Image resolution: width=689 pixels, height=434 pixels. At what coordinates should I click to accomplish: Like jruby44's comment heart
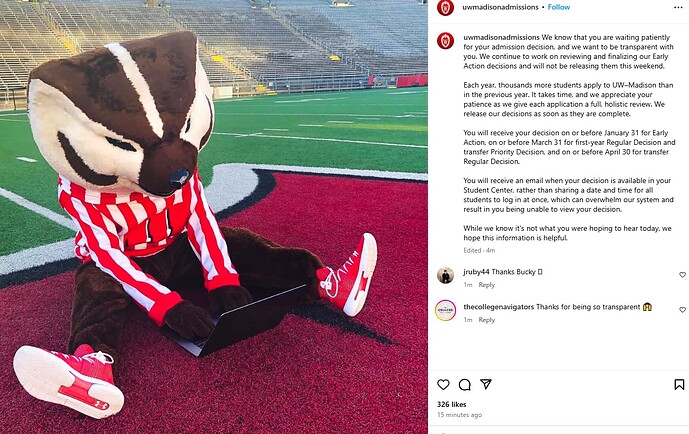tap(682, 275)
